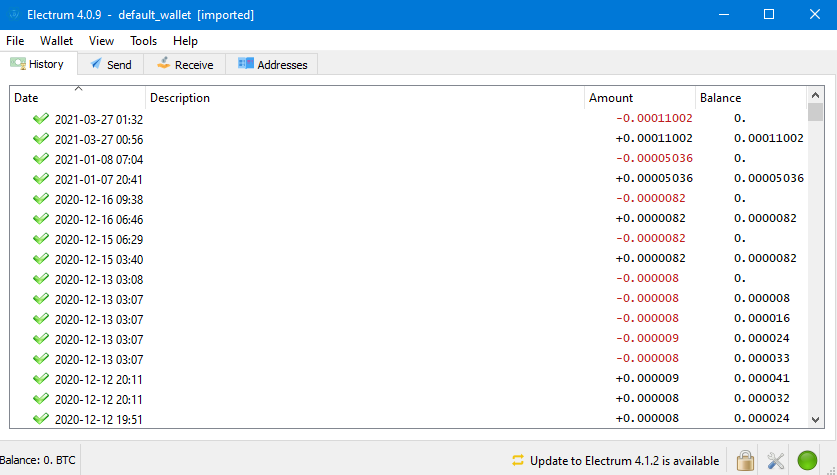Sort by the Amount column header
This screenshot has width=837, height=475.
click(x=639, y=98)
